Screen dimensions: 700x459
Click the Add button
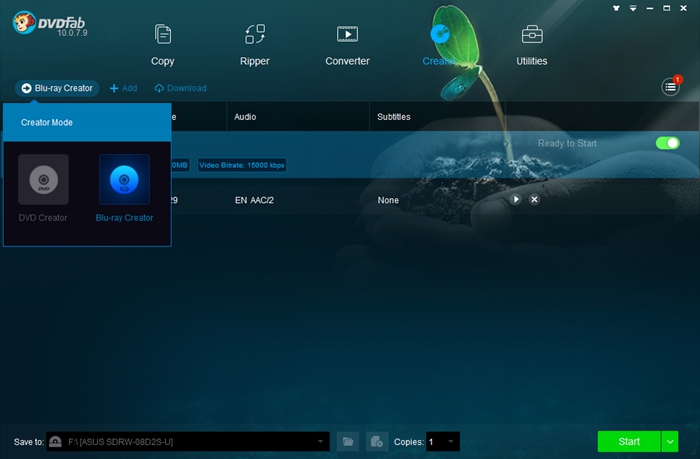pyautogui.click(x=124, y=88)
